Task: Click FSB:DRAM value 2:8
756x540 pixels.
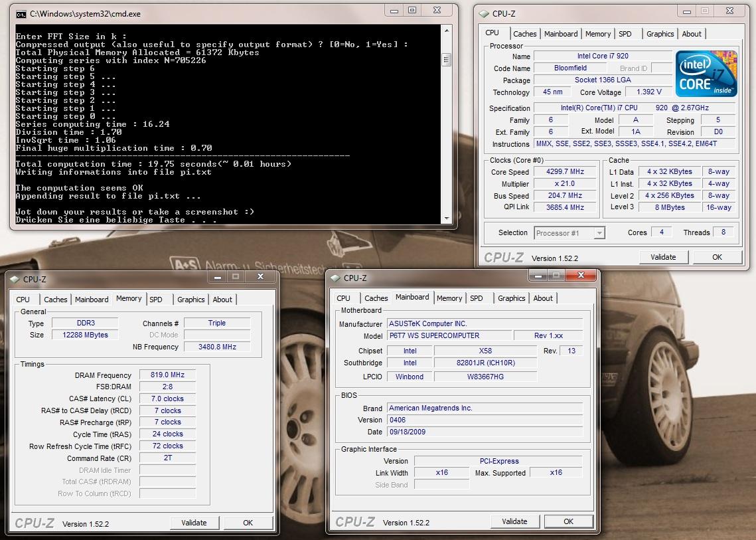Action: (x=167, y=387)
